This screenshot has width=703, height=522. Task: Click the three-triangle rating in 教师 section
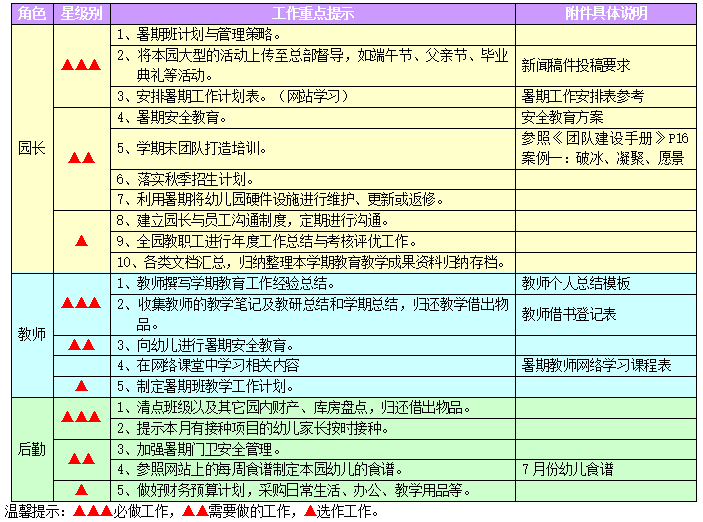click(x=81, y=303)
